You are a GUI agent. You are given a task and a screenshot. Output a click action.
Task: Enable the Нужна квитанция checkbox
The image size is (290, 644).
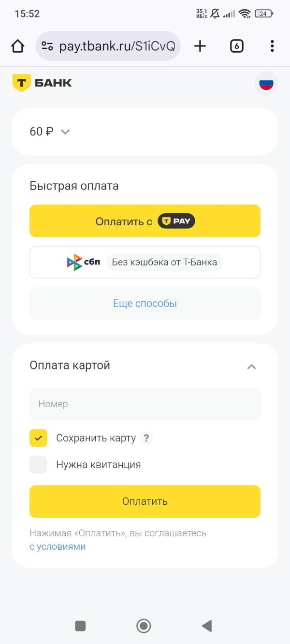click(x=38, y=464)
